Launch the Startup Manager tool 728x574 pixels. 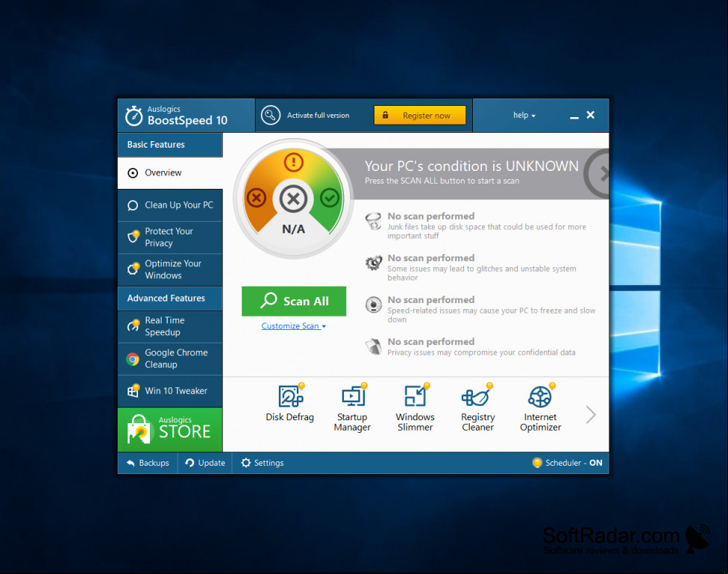point(352,408)
